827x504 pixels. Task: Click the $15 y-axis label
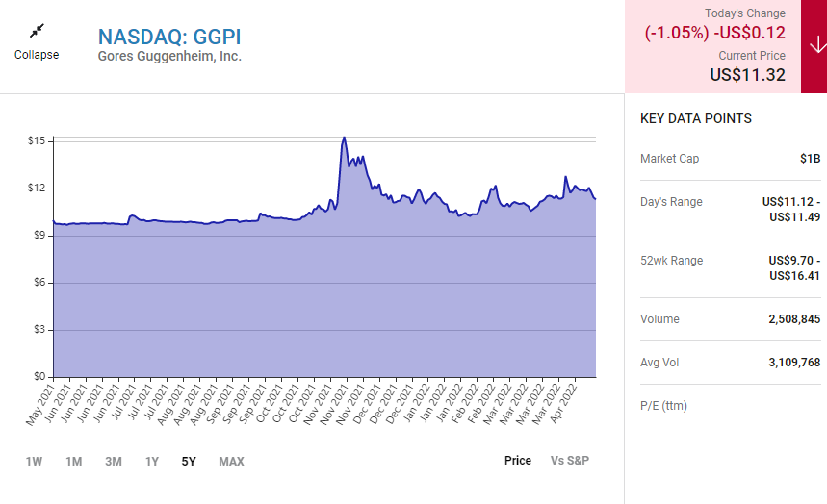[37, 140]
